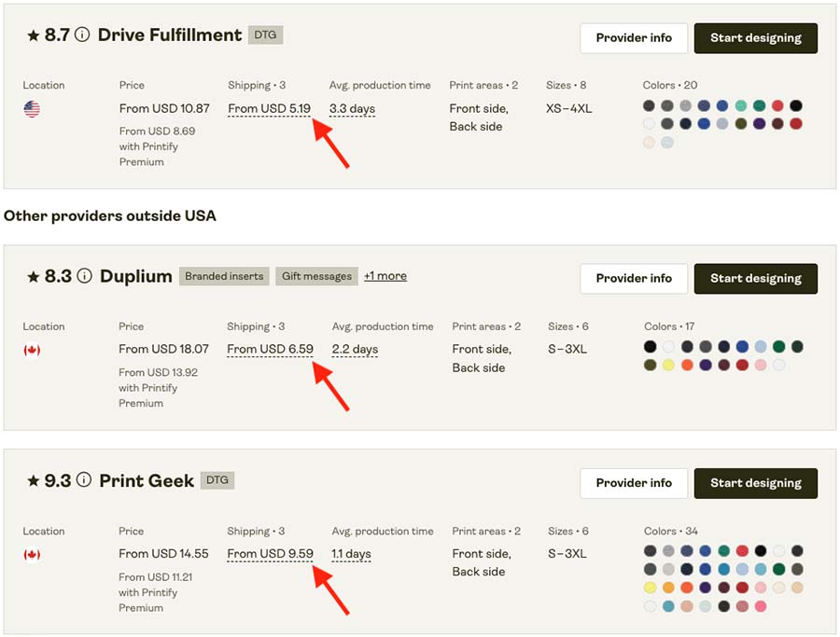Click the star icon beside the 8.3 rating
Image resolution: width=840 pixels, height=637 pixels.
(x=34, y=276)
